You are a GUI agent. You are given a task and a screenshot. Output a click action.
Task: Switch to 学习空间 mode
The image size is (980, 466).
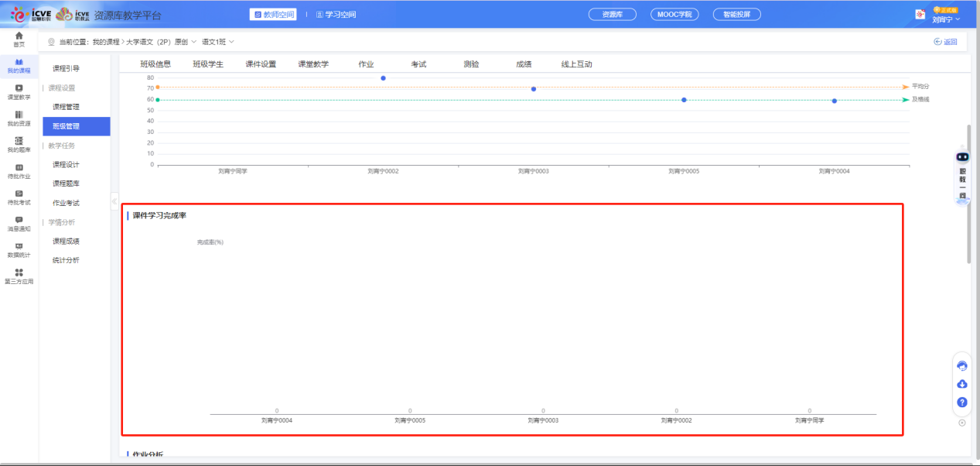coord(336,15)
